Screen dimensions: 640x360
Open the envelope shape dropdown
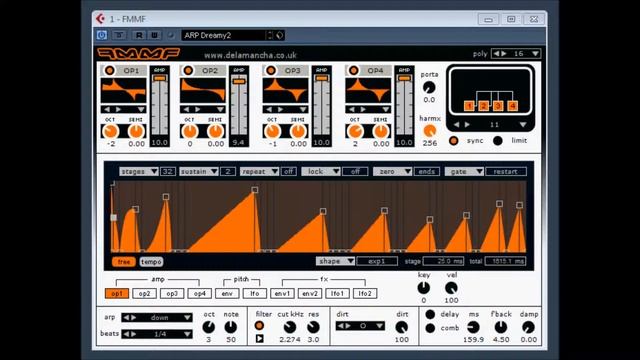(335, 261)
